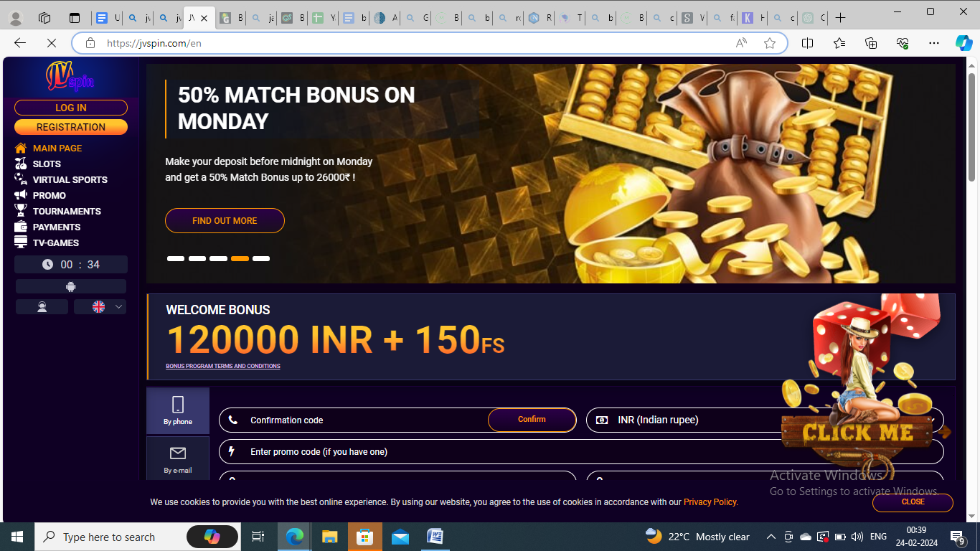This screenshot has width=980, height=551.
Task: Open Microsoft Edge Copilot icon
Action: (963, 43)
